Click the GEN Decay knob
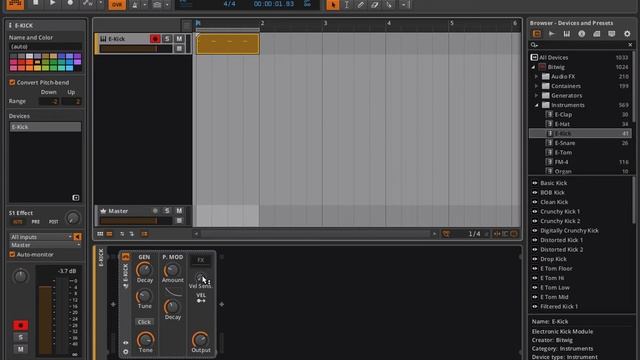640x360 pixels. pyautogui.click(x=144, y=270)
